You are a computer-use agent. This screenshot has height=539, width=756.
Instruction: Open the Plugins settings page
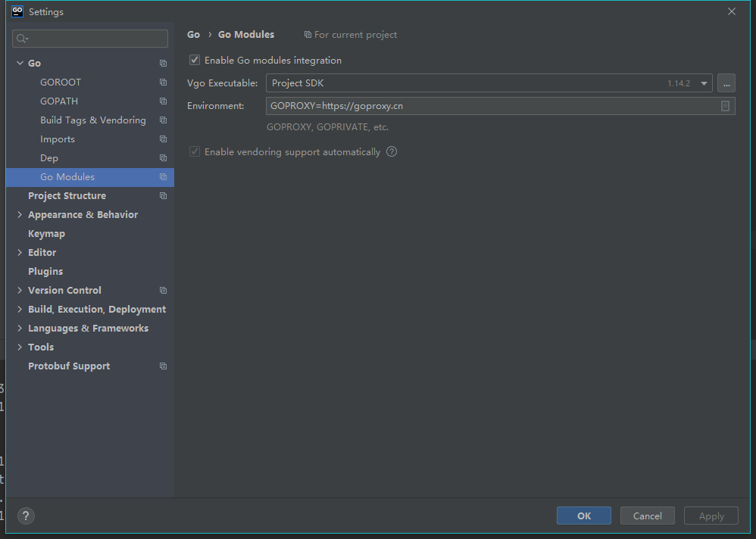(x=45, y=272)
